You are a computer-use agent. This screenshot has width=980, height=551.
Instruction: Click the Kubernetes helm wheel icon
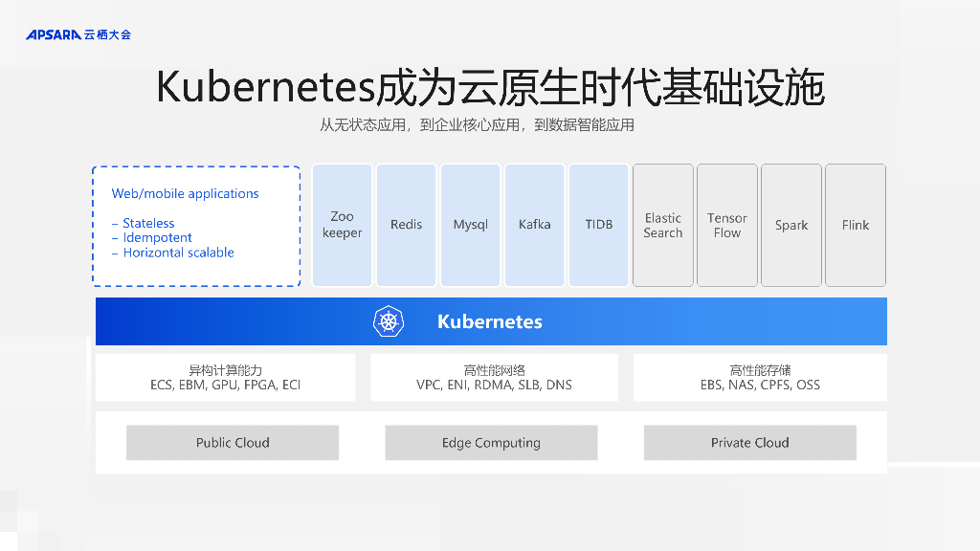pos(389,321)
